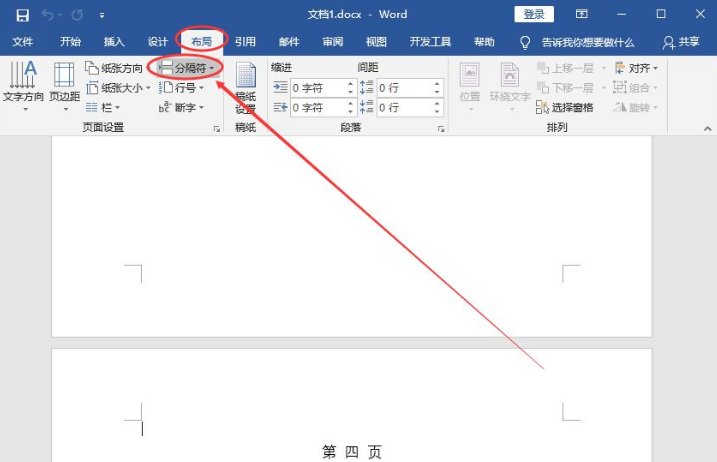Decrease spacing after with down stepper
Viewport: 717px width, 462px height.
tap(437, 112)
